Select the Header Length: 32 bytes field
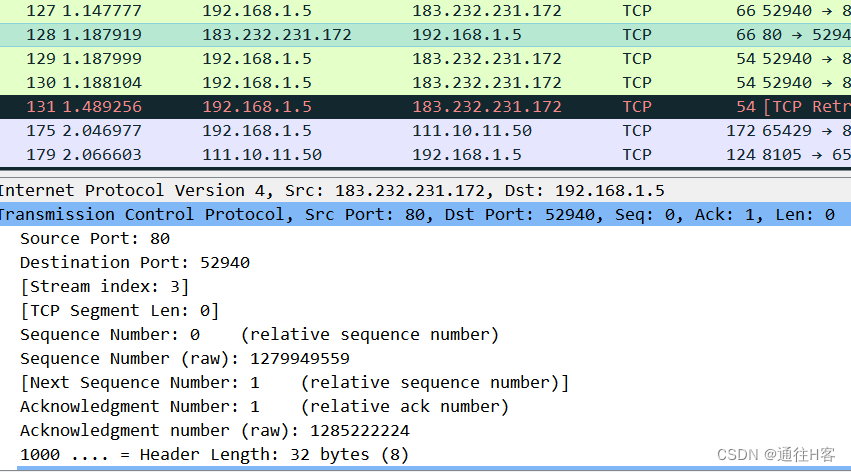Image resolution: width=851 pixels, height=472 pixels. coord(214,455)
